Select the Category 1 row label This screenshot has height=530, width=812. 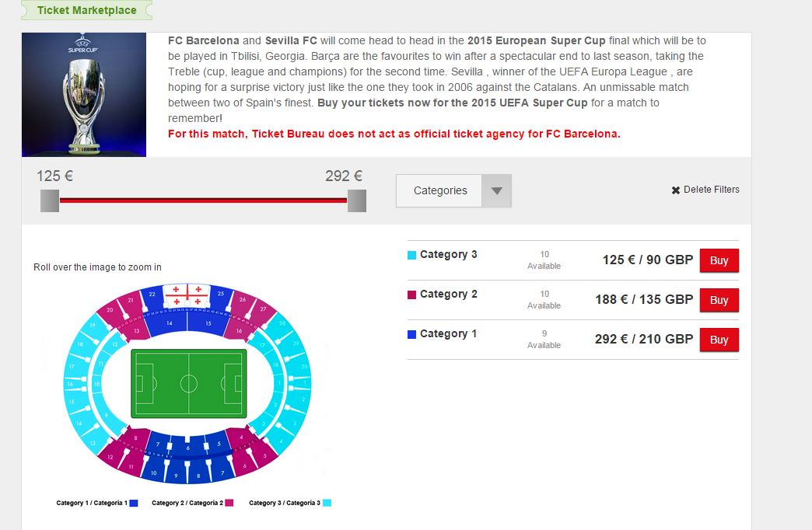click(448, 333)
